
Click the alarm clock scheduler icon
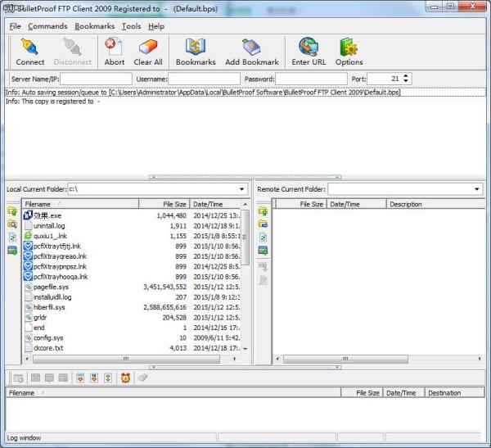tap(125, 378)
